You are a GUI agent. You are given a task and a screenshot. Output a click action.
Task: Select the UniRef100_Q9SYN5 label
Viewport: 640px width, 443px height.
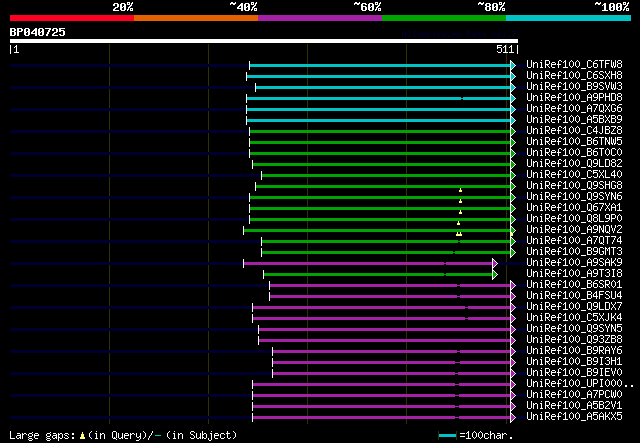point(574,329)
